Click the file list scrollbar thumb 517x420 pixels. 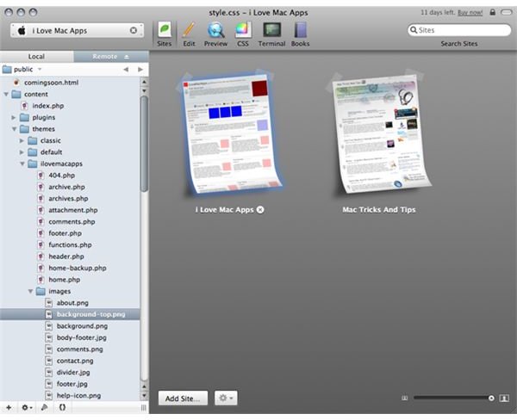[x=144, y=144]
